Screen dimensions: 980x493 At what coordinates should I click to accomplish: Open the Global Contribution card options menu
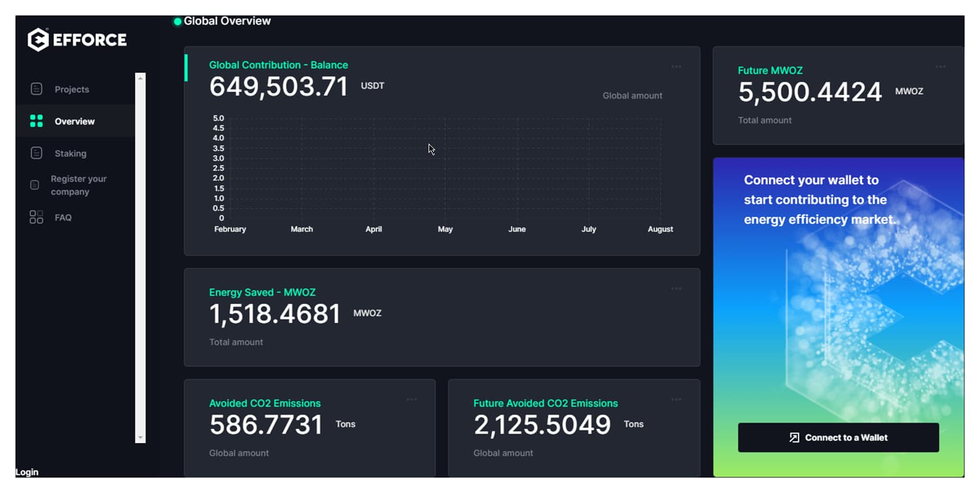coord(676,67)
